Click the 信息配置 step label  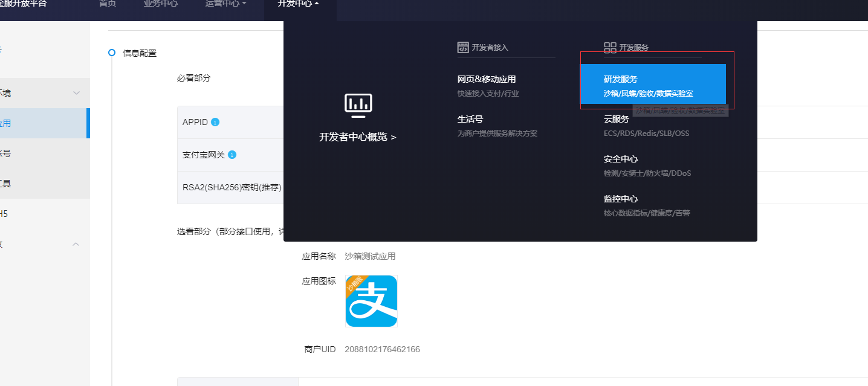pos(140,53)
